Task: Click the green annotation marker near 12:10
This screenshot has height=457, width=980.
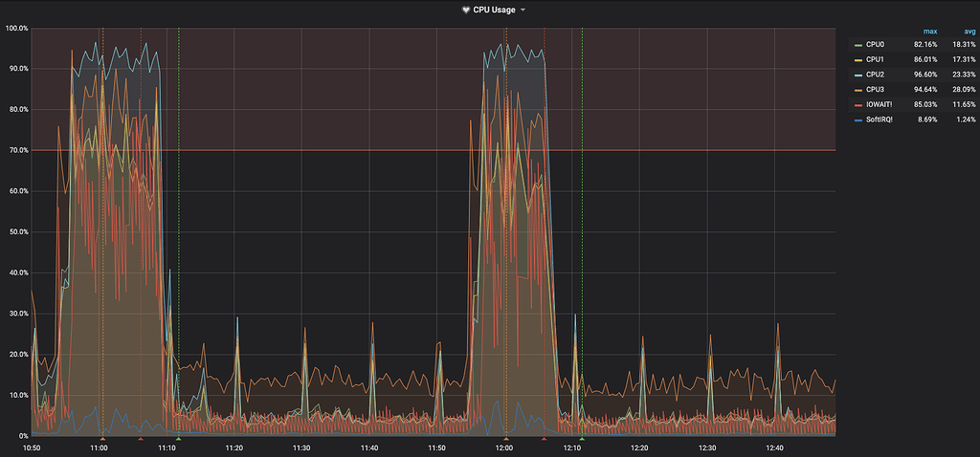Action: point(582,439)
